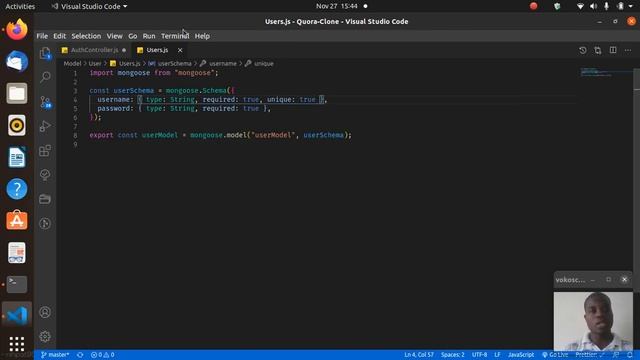Open the Selection menu
This screenshot has width=640, height=360.
[x=86, y=36]
